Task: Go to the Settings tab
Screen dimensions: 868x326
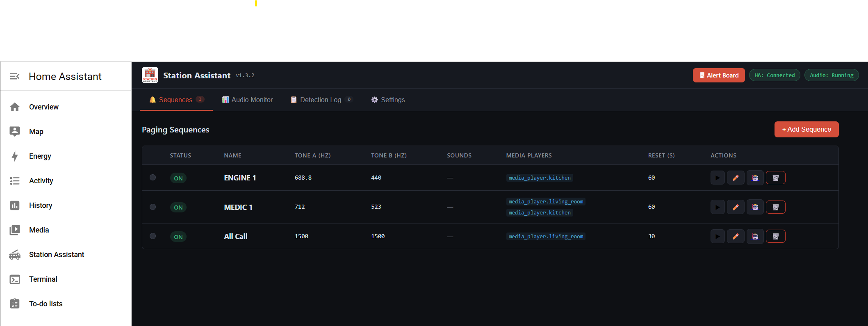Action: click(388, 100)
